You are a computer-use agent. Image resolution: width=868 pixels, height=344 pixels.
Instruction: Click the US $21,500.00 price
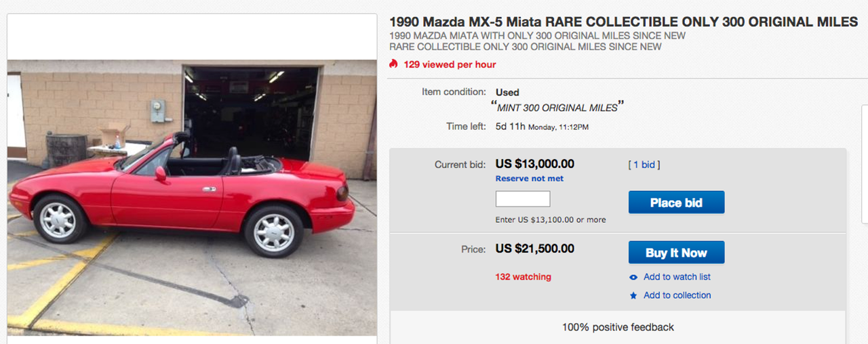pos(535,249)
